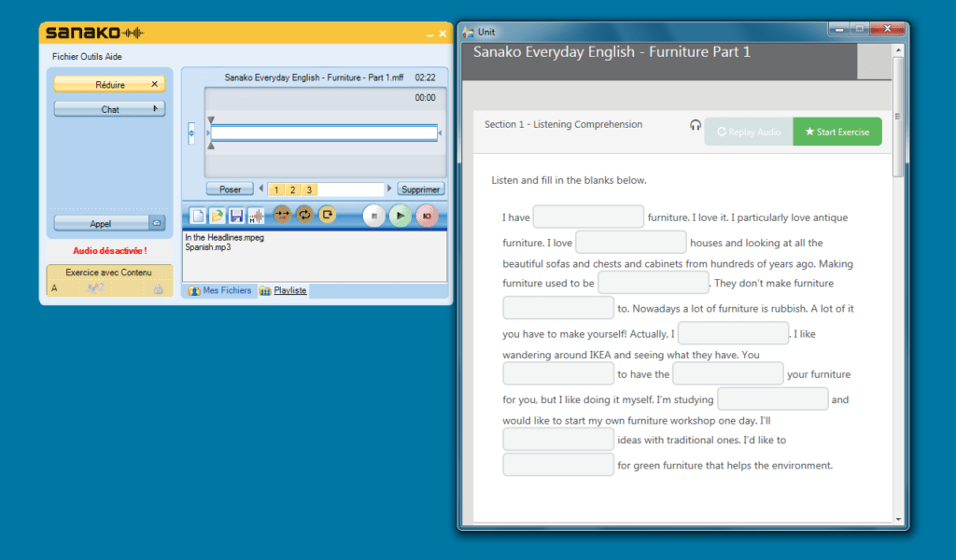956x560 pixels.
Task: Click the Supprimer button
Action: [x=420, y=189]
